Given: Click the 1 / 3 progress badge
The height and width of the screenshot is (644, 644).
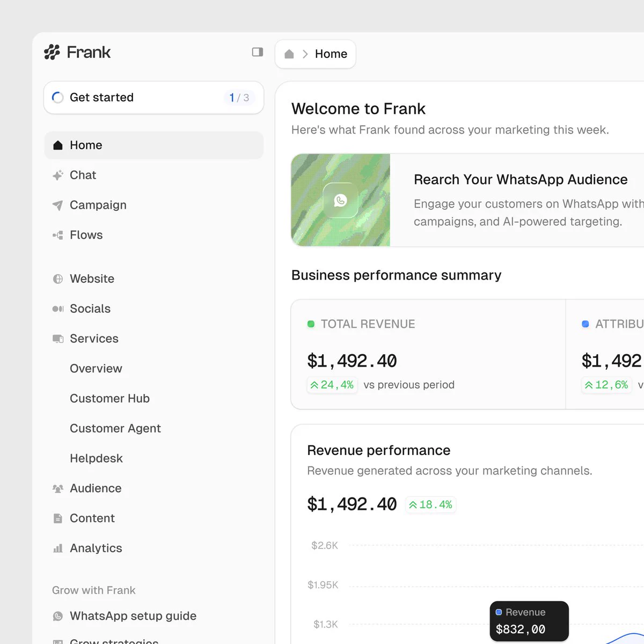Looking at the screenshot, I should [x=239, y=98].
